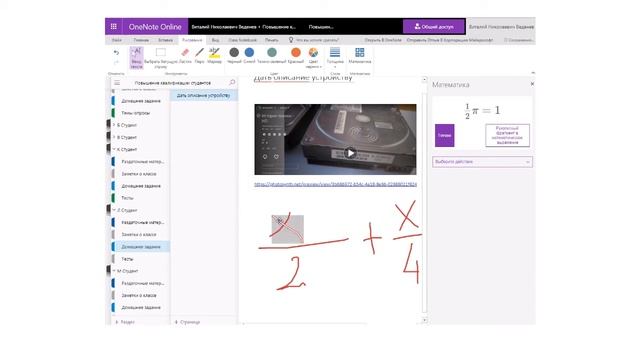Click the notebook search magnifier icon
Viewport: 640px width, 360px height.
pos(232,82)
